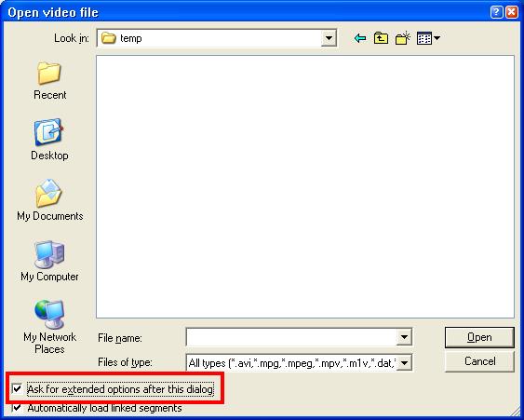Image resolution: width=524 pixels, height=420 pixels.
Task: Open the Recent places shortcut
Action: [x=49, y=81]
